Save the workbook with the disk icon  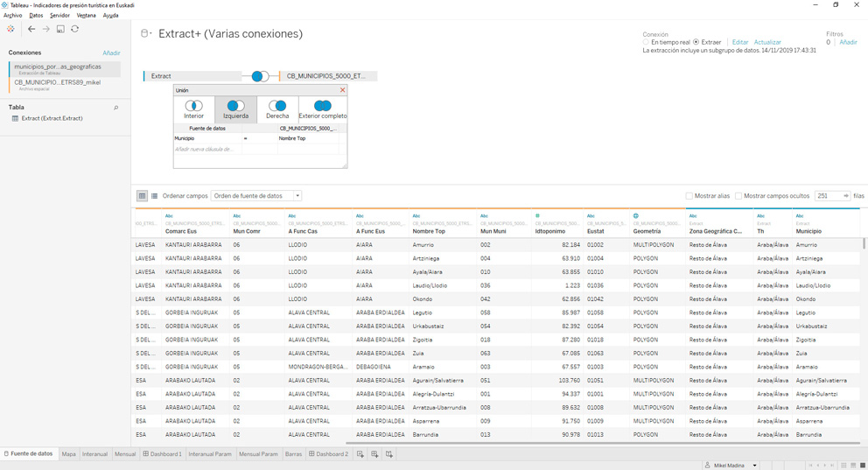(x=60, y=29)
